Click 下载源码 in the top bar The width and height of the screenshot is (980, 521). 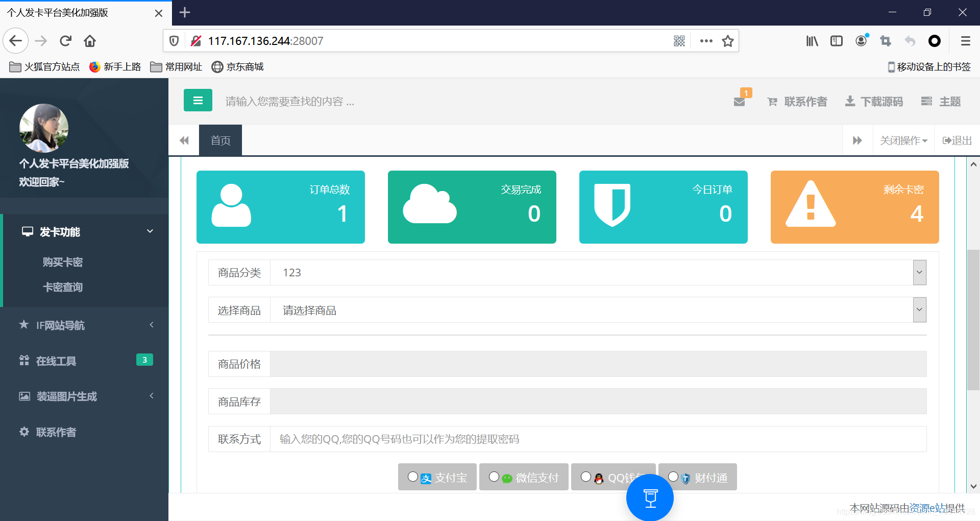click(874, 102)
